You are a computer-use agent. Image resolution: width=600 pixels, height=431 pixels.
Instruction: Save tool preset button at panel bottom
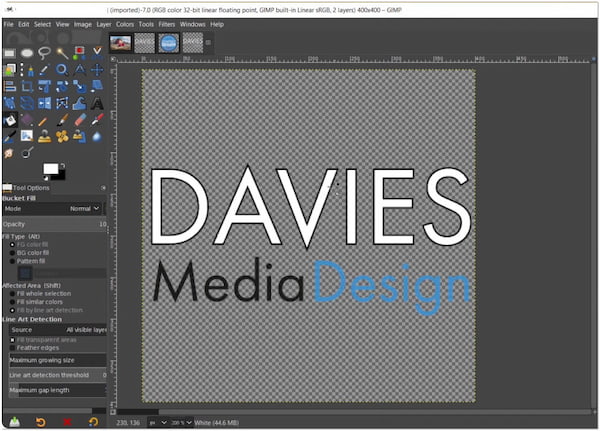pos(15,422)
